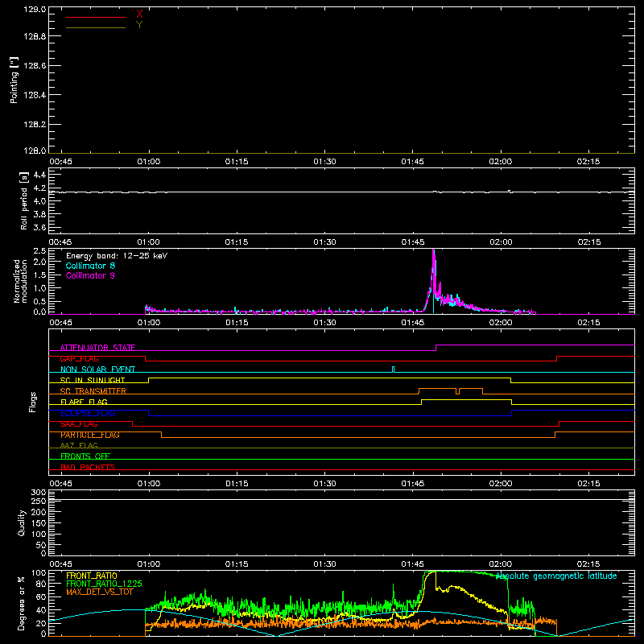Click the 00:45 label under Pointing plot
The height and width of the screenshot is (644, 644).
(60, 162)
